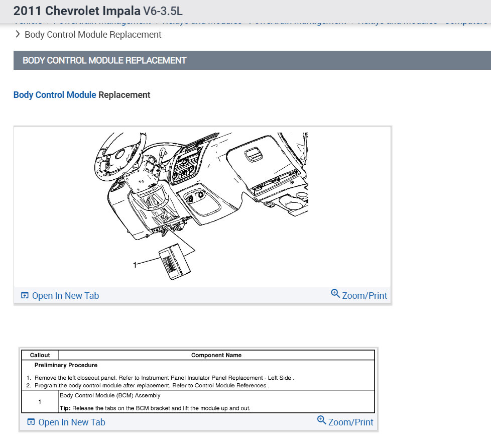Click the dashboard BCM location diagram
This screenshot has height=448, width=491.
[x=202, y=206]
